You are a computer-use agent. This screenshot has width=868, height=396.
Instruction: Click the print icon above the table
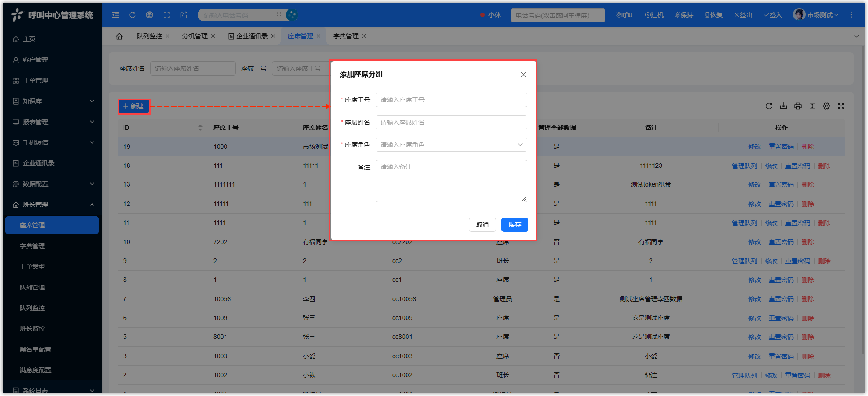pos(798,106)
